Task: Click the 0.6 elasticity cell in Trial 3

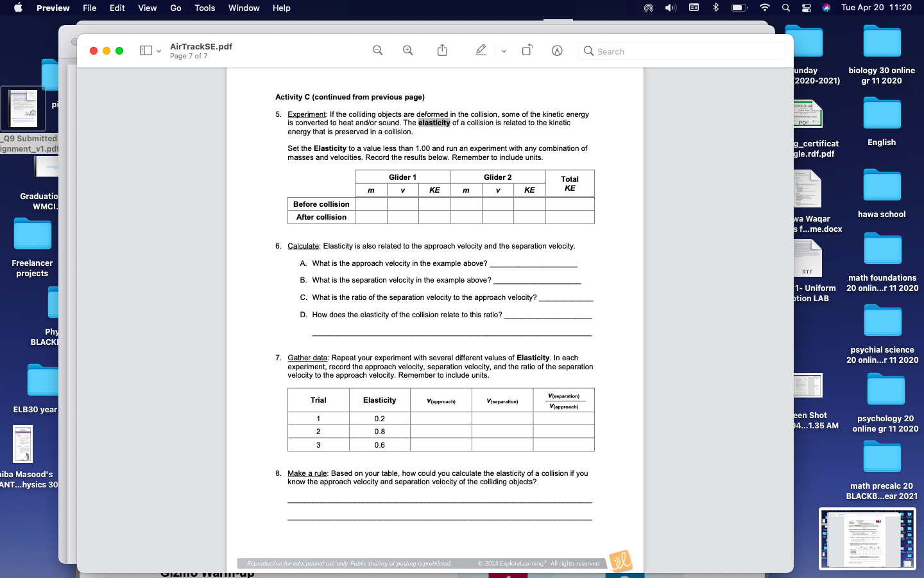Action: pos(380,445)
